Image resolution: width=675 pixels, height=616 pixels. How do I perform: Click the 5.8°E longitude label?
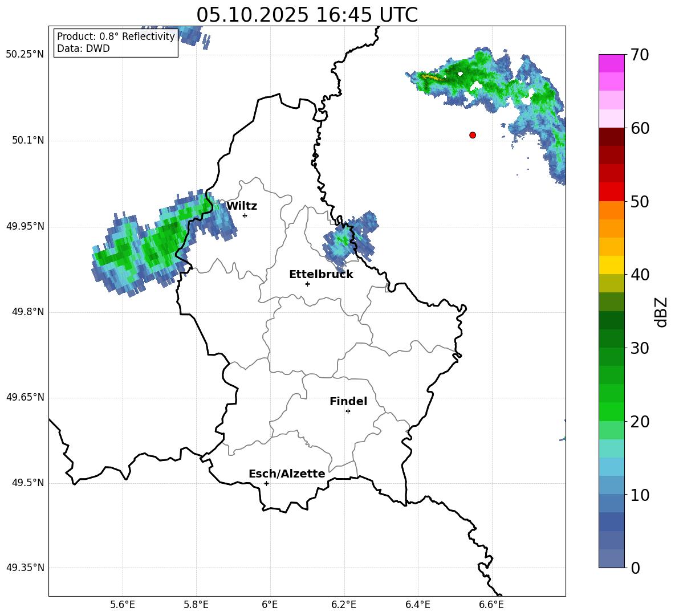[x=196, y=605]
